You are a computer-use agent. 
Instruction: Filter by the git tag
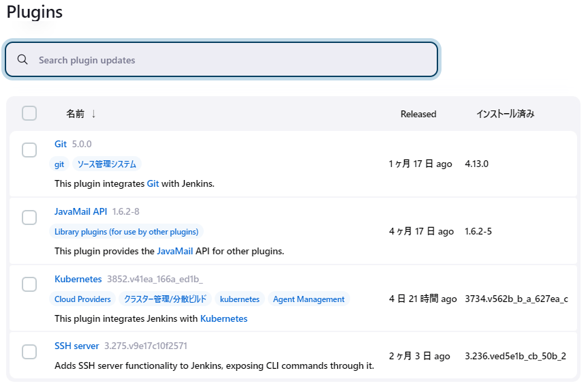[59, 164]
